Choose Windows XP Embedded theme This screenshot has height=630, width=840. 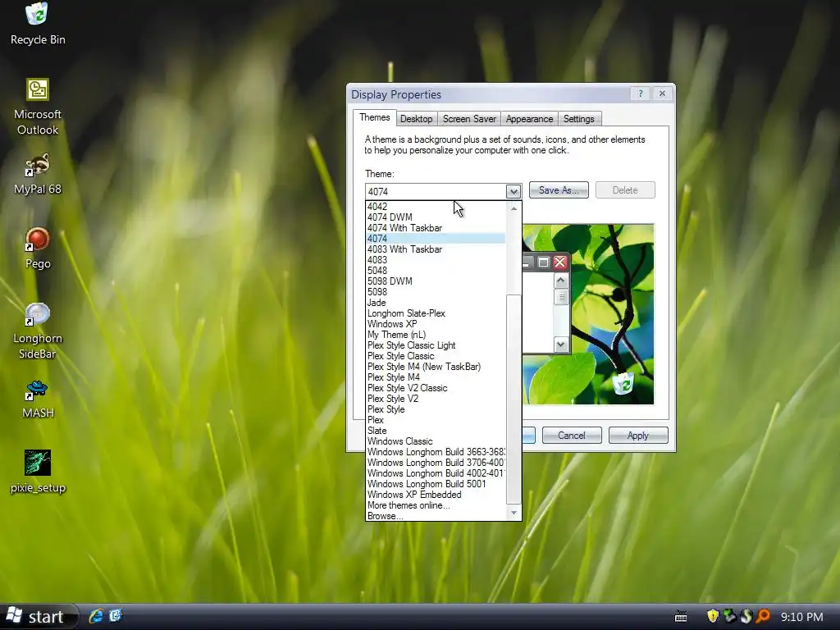click(436, 495)
